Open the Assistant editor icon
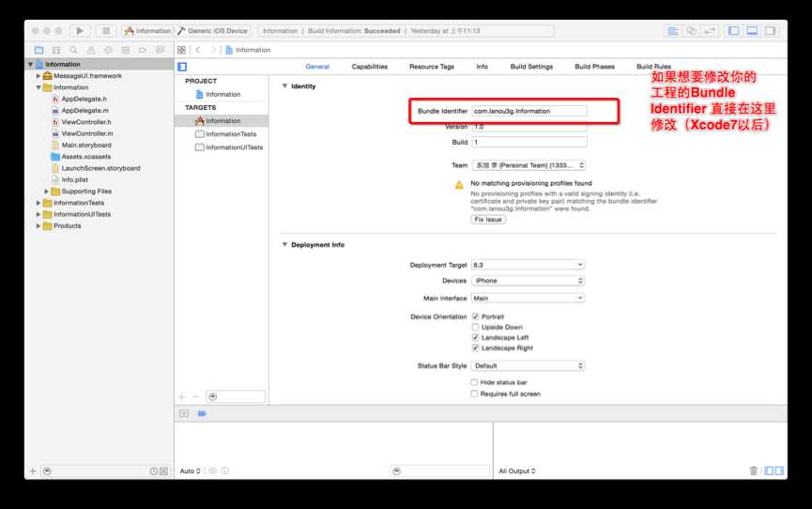This screenshot has height=509, width=812. (x=691, y=31)
